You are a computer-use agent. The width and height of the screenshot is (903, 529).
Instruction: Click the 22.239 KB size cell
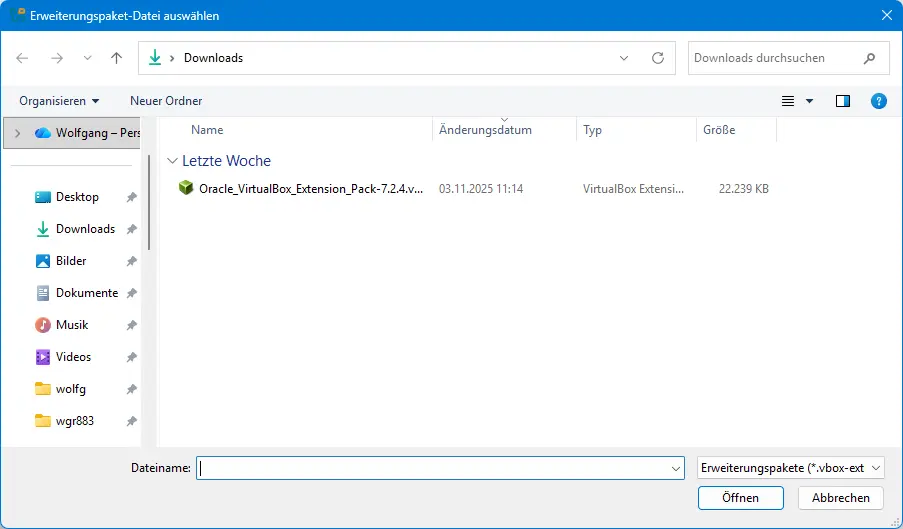[743, 189]
